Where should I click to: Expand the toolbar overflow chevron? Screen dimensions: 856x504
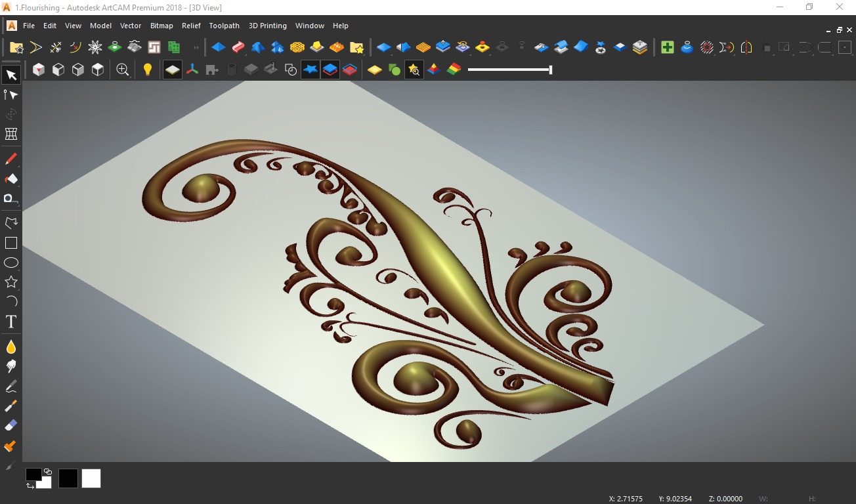coord(196,47)
